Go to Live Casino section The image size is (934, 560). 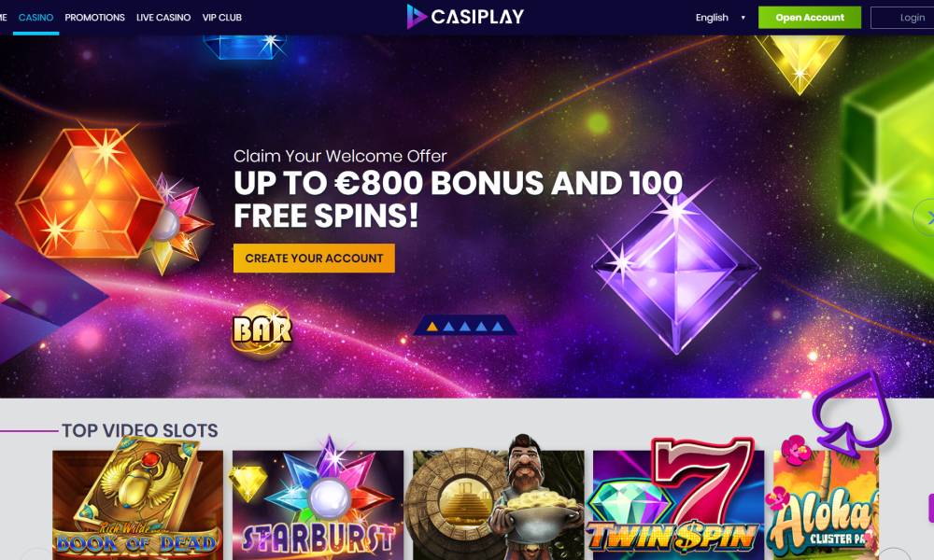click(x=163, y=17)
